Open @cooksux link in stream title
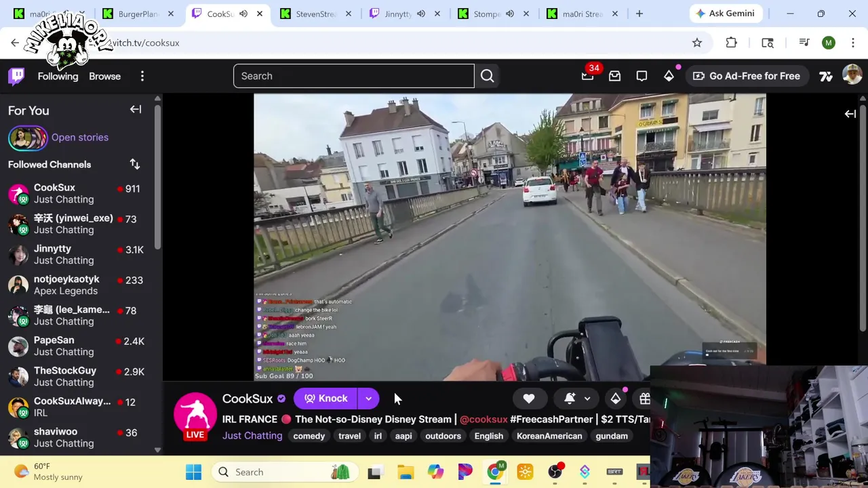This screenshot has height=488, width=868. click(484, 420)
